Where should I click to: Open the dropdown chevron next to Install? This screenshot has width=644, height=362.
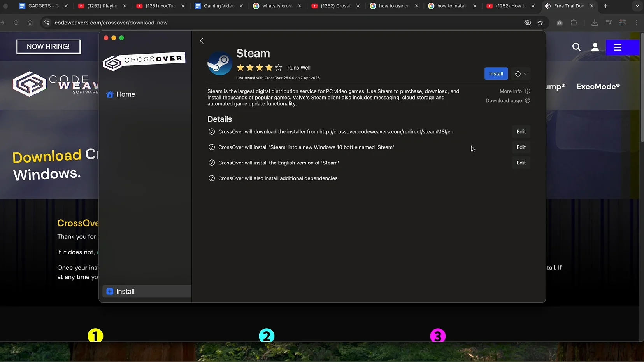point(525,74)
